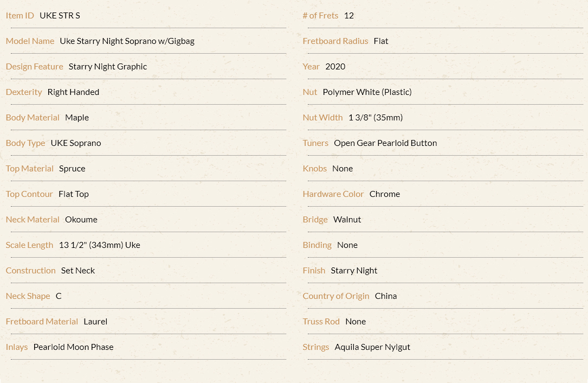Image resolution: width=588 pixels, height=383 pixels.
Task: Click the Polymer White (Plastic) nut value
Action: pos(367,92)
